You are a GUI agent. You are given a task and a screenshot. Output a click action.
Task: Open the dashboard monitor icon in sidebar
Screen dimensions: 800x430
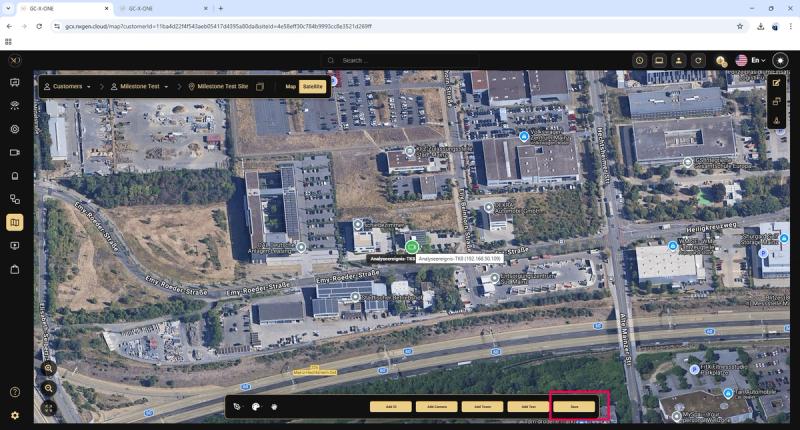tap(15, 83)
